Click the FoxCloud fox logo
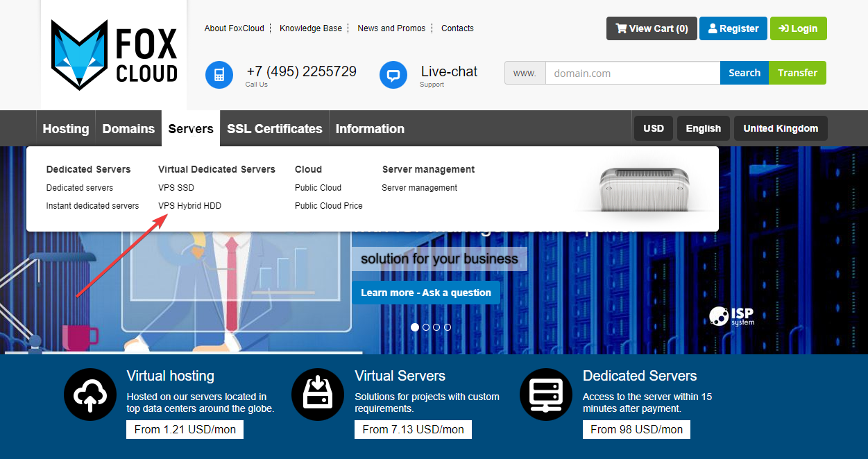The height and width of the screenshot is (459, 868). 80,55
